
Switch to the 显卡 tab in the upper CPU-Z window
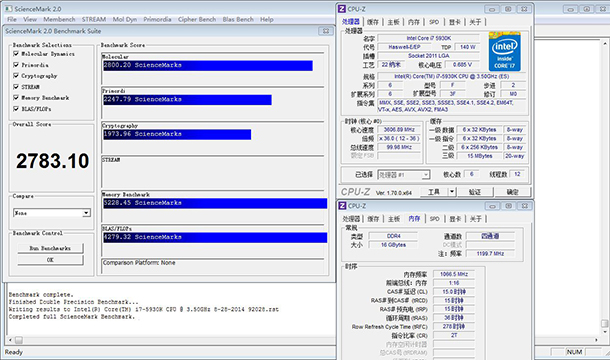point(455,22)
